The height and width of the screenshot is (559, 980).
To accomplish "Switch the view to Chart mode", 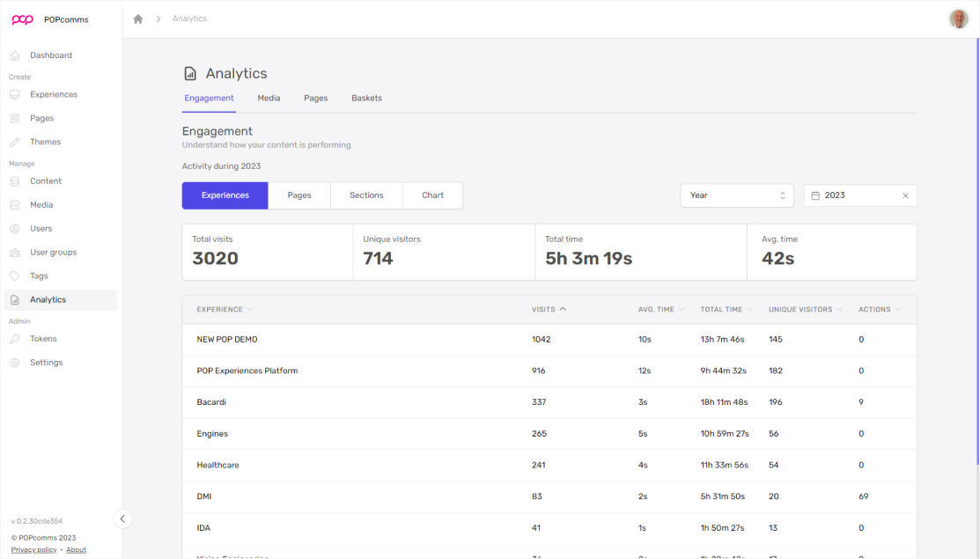I will [x=432, y=195].
